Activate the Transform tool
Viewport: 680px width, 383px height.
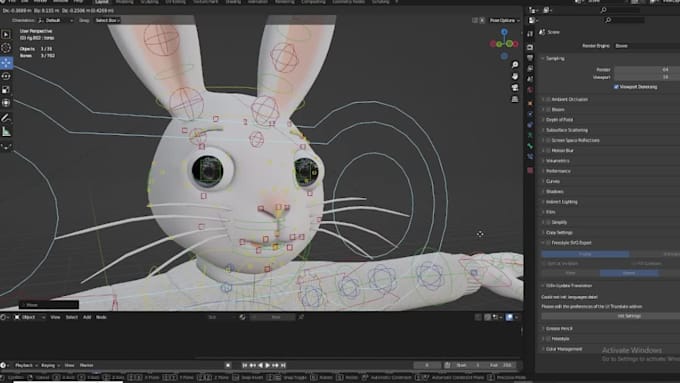pyautogui.click(x=6, y=103)
